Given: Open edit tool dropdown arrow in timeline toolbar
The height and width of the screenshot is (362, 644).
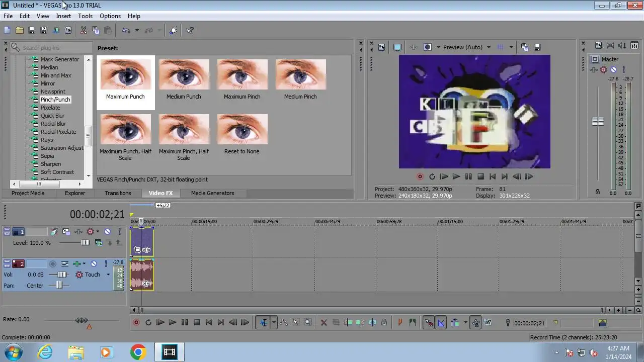Looking at the screenshot, I should [274, 323].
